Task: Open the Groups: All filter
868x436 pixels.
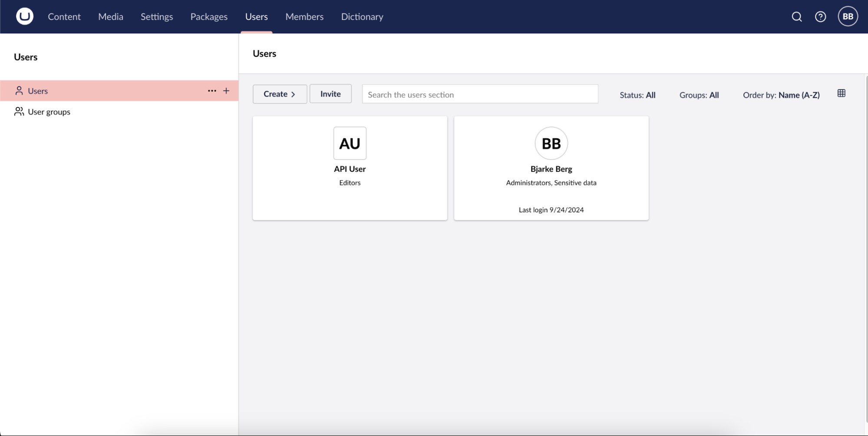Action: pyautogui.click(x=699, y=95)
